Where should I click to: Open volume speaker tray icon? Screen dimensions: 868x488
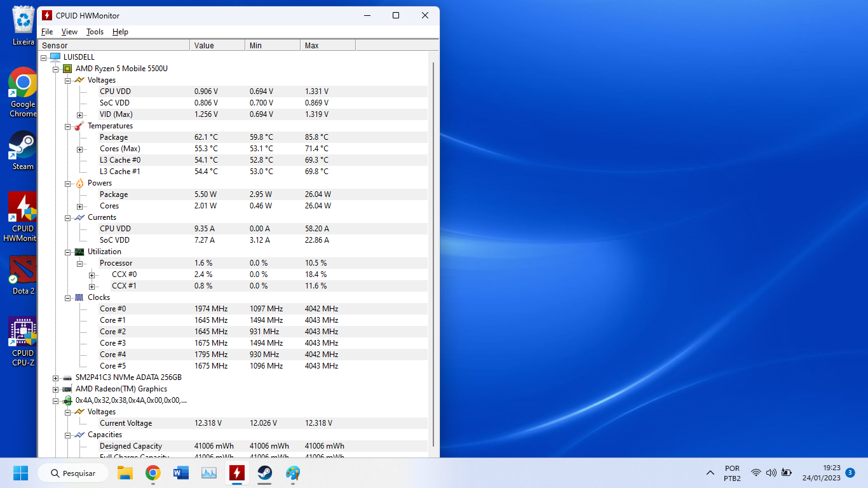pyautogui.click(x=771, y=473)
